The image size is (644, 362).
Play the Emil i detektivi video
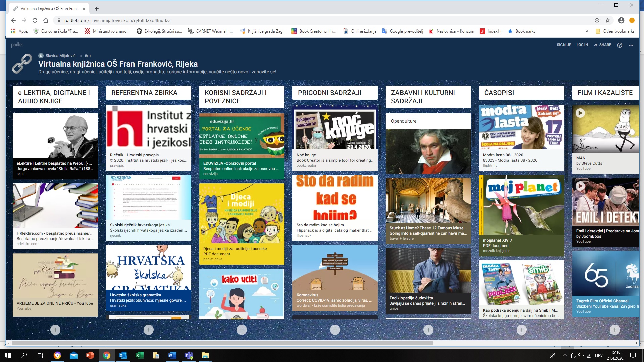580,186
